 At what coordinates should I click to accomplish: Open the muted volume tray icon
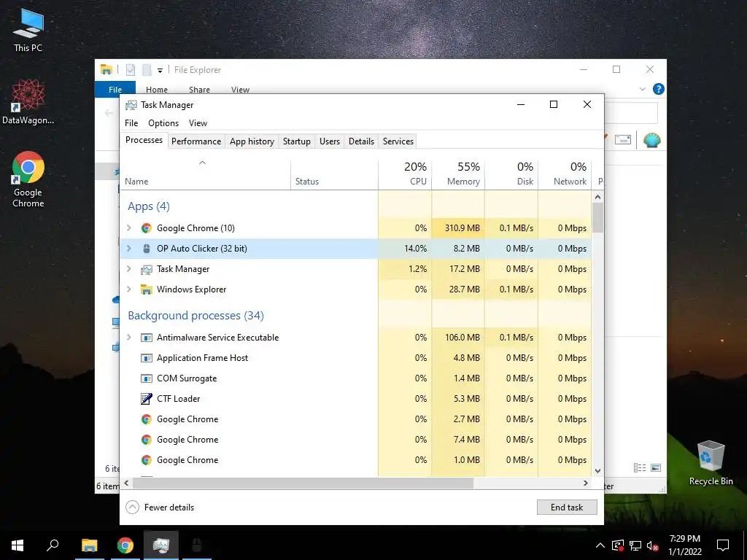pyautogui.click(x=653, y=545)
